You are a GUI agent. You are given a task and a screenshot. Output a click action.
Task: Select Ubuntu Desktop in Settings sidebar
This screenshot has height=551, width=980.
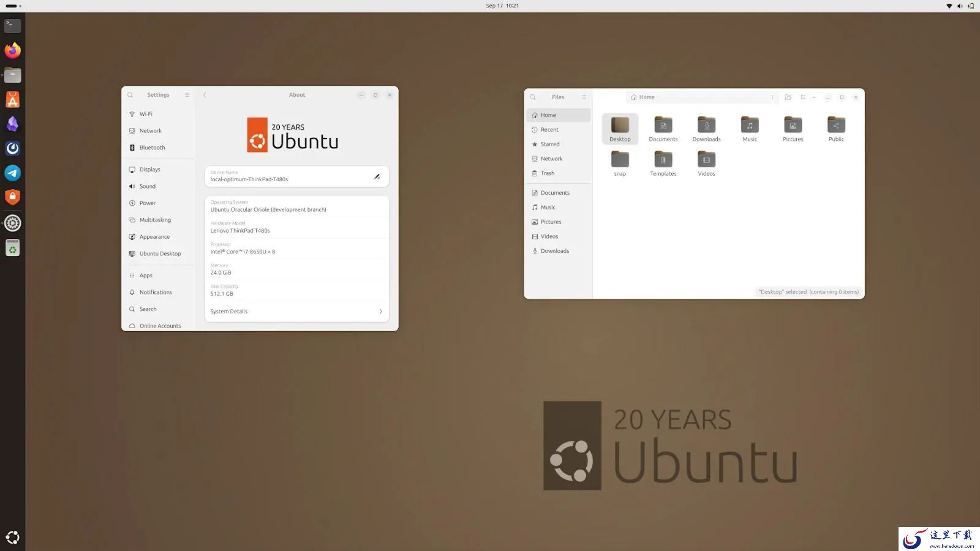pos(159,253)
